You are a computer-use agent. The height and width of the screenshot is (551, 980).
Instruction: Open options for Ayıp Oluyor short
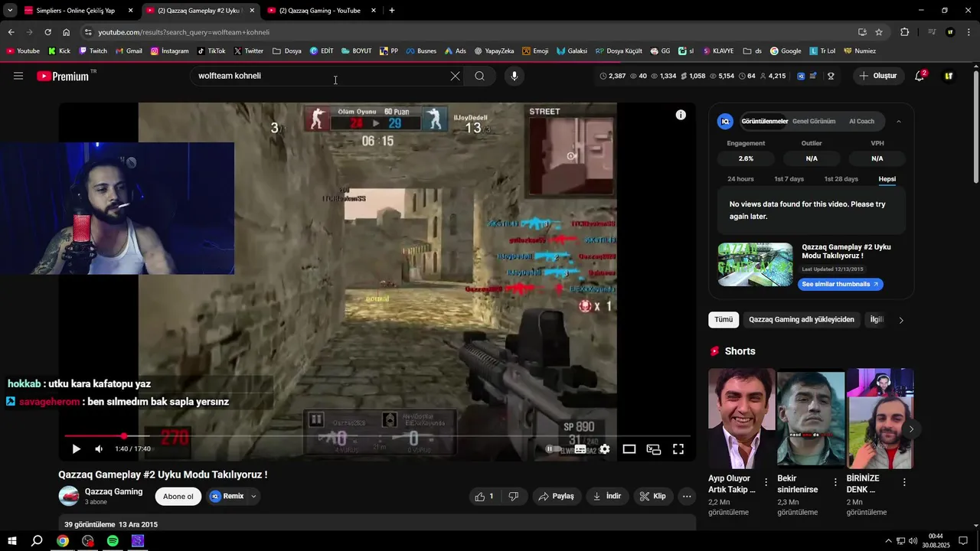pyautogui.click(x=766, y=482)
